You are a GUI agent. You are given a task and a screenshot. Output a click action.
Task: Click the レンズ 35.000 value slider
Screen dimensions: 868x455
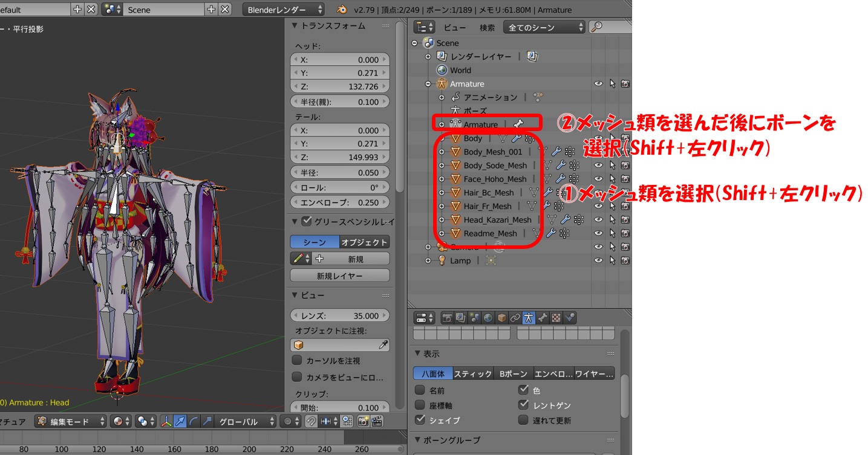coord(339,315)
